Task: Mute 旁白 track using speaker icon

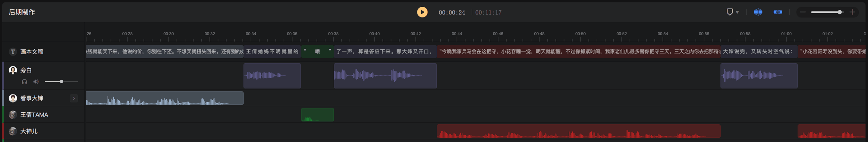Action: coord(36,82)
